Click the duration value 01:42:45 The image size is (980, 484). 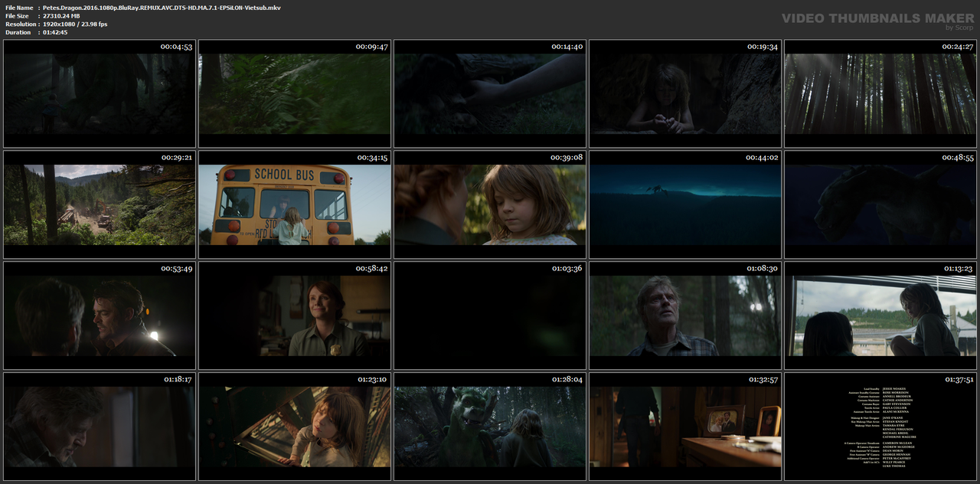pyautogui.click(x=55, y=32)
